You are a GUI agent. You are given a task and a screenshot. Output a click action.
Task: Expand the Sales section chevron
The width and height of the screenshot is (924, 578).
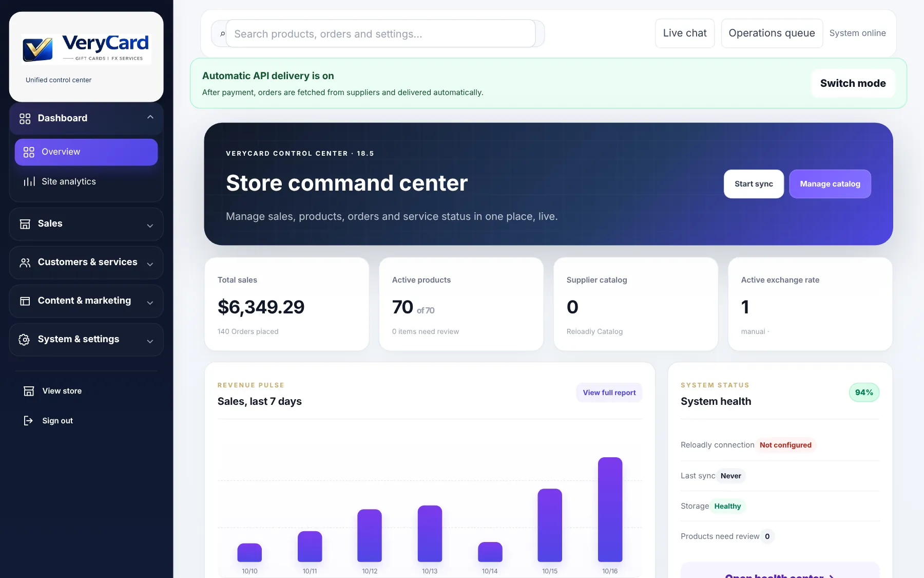pos(150,226)
